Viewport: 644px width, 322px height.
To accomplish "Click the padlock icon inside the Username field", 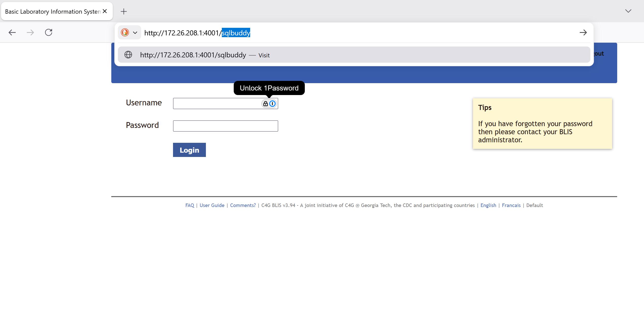I will (265, 103).
